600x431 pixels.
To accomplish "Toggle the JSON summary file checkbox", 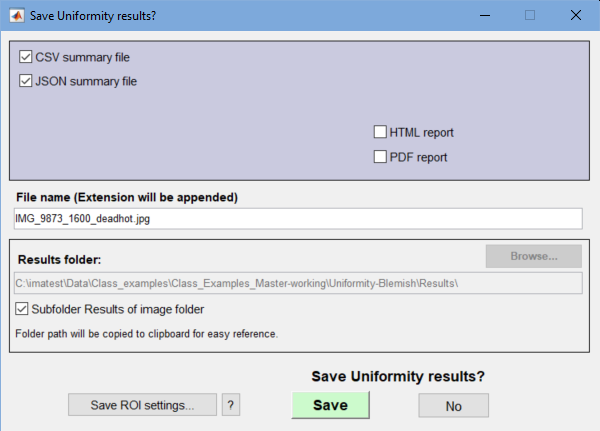I will coord(26,81).
